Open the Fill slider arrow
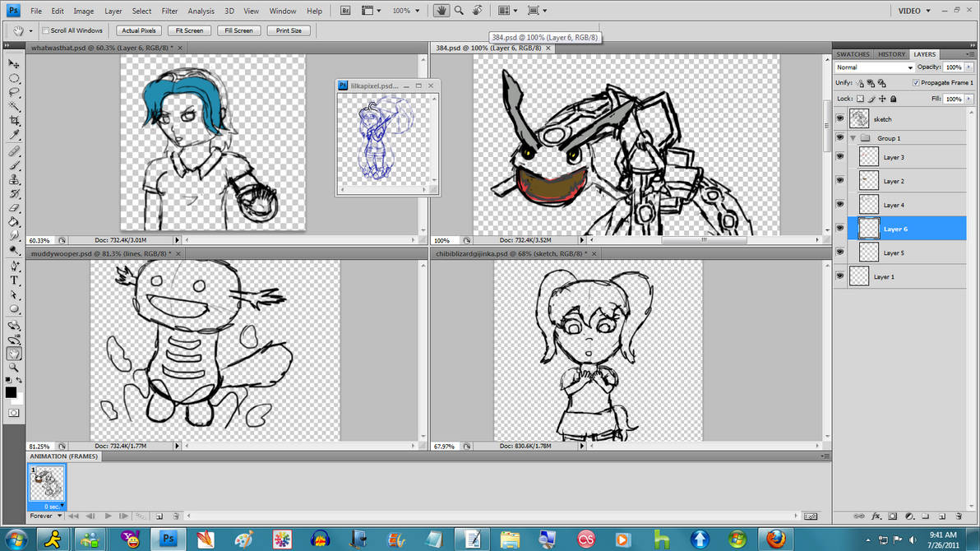This screenshot has height=551, width=980. pyautogui.click(x=968, y=99)
